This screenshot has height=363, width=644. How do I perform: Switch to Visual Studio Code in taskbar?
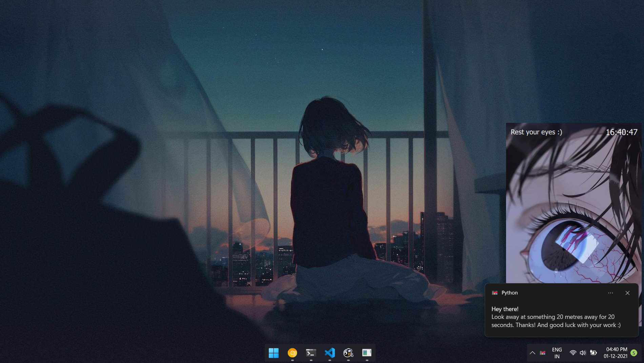point(329,353)
